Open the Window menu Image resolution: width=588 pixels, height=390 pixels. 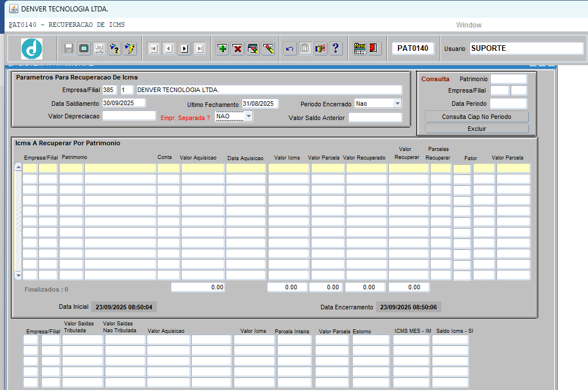click(468, 25)
